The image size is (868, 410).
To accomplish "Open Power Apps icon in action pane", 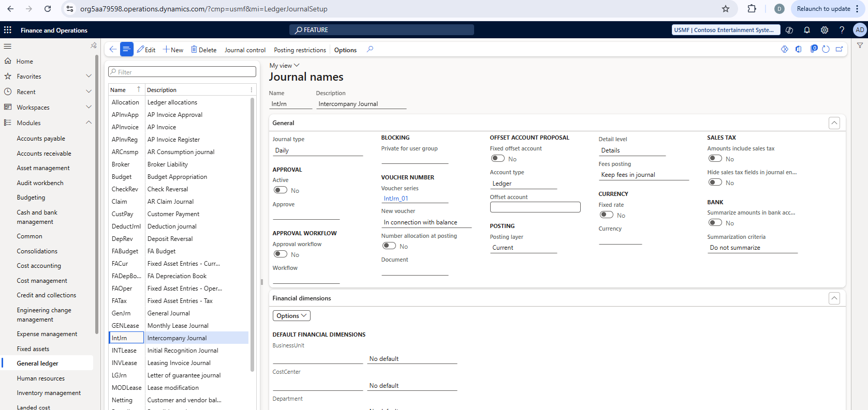I will tap(785, 49).
